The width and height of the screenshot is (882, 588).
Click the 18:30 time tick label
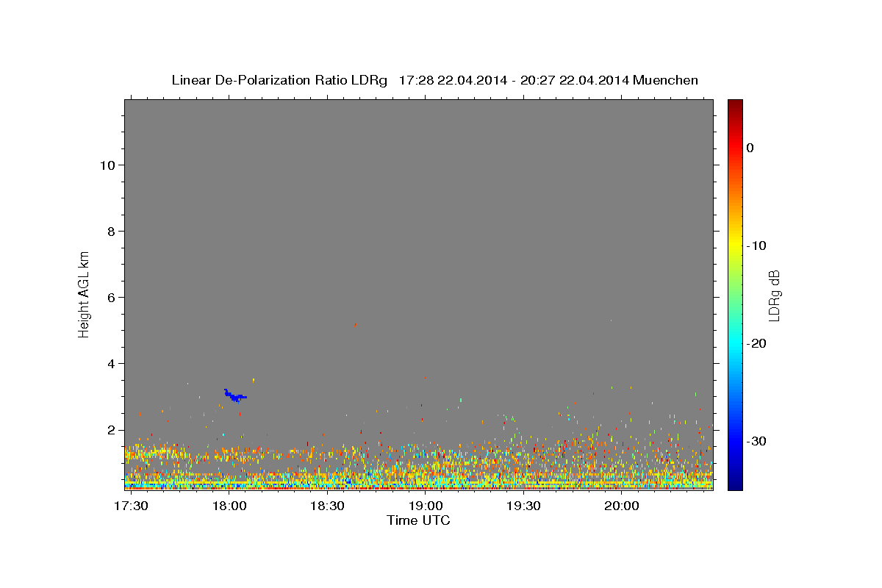pyautogui.click(x=327, y=506)
